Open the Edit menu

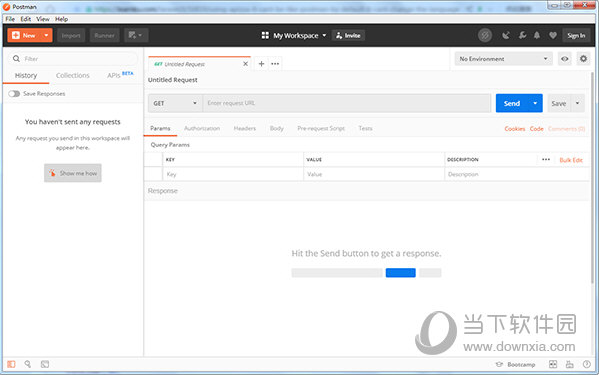point(26,19)
